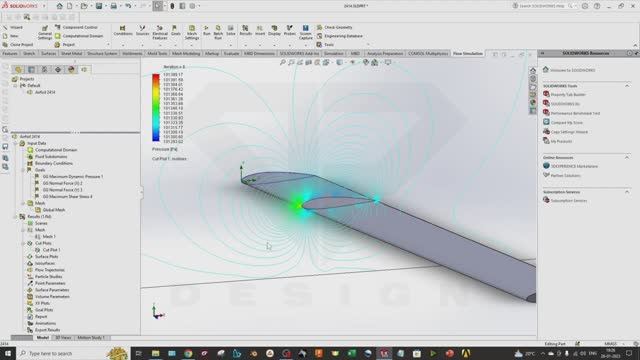Image resolution: width=640 pixels, height=360 pixels.
Task: Open the Solve dropdown arrow
Action: [231, 44]
